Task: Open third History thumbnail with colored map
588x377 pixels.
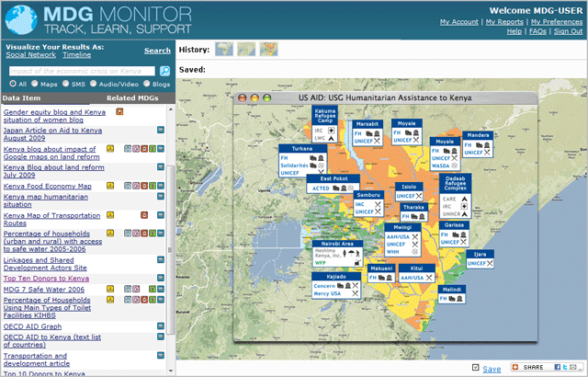Action: 269,49
